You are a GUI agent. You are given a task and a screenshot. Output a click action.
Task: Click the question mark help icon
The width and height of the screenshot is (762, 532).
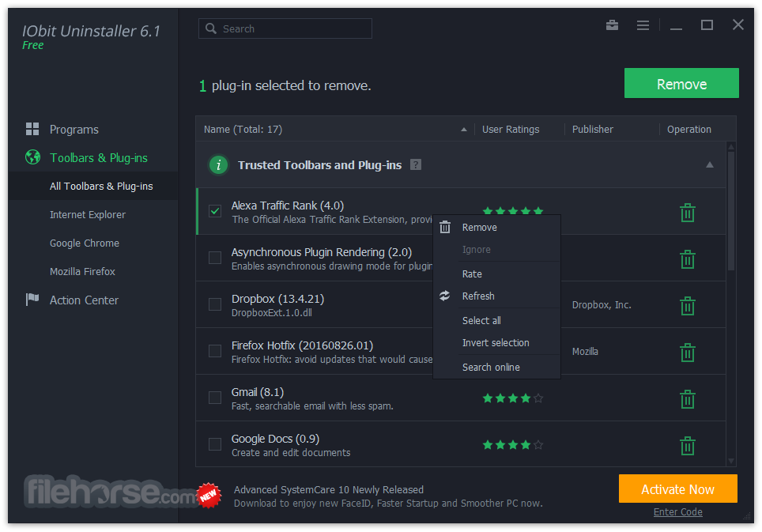[x=416, y=164]
